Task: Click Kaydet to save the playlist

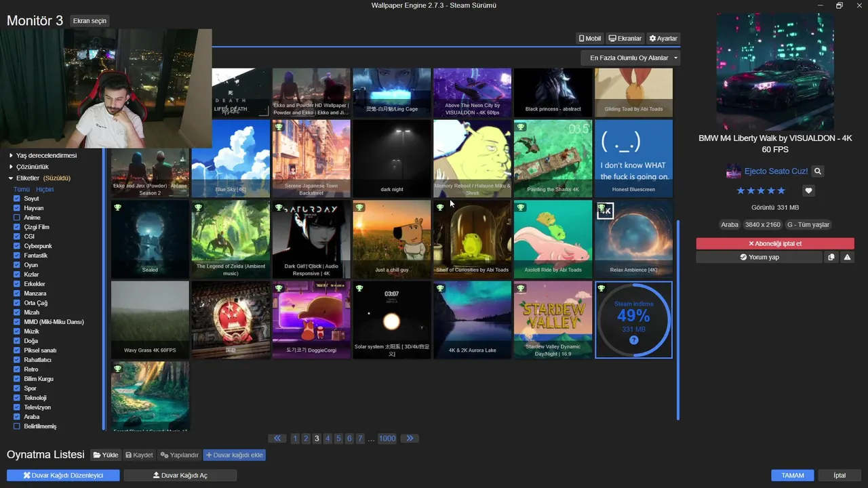Action: tap(139, 455)
